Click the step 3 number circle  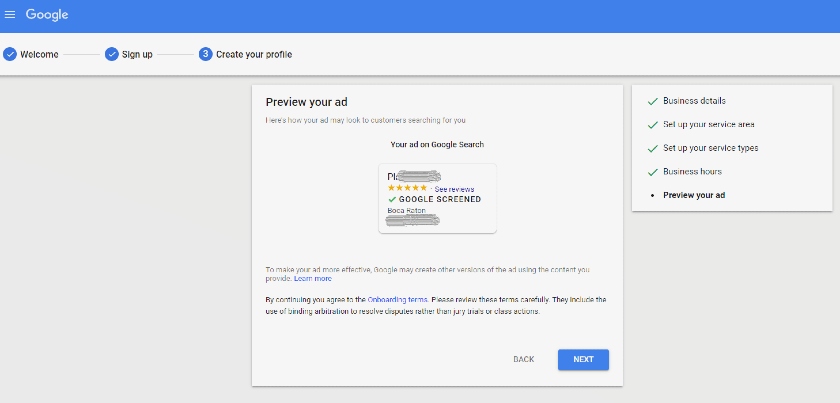click(x=206, y=54)
